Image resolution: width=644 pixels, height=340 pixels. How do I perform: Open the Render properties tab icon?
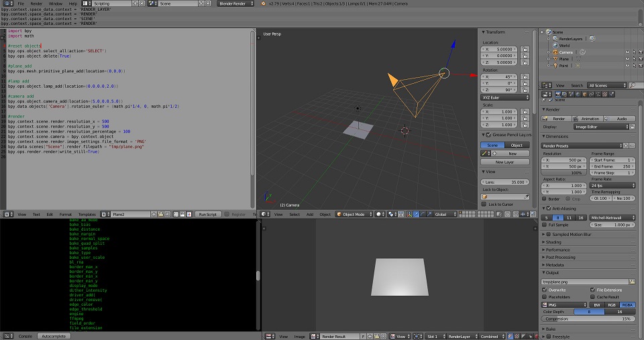[558, 95]
